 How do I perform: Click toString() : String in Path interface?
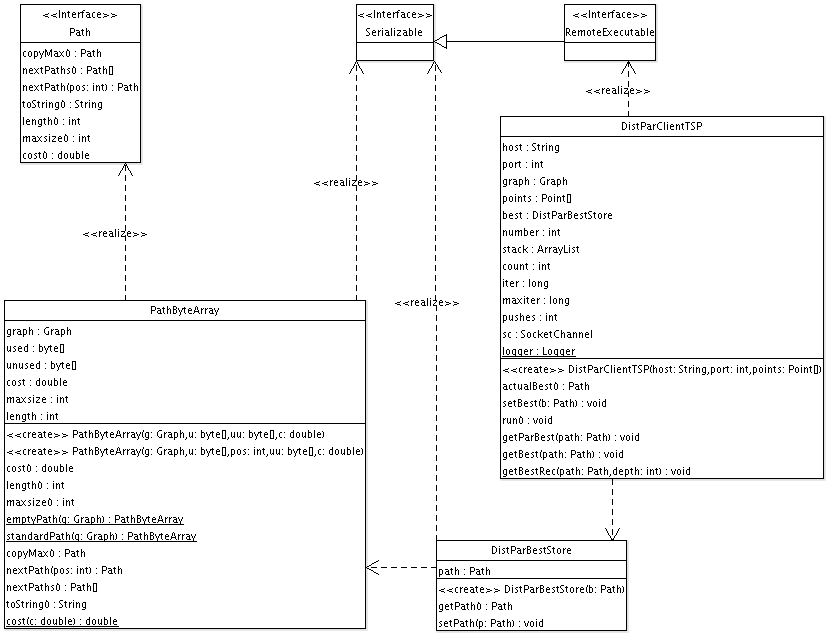62,104
